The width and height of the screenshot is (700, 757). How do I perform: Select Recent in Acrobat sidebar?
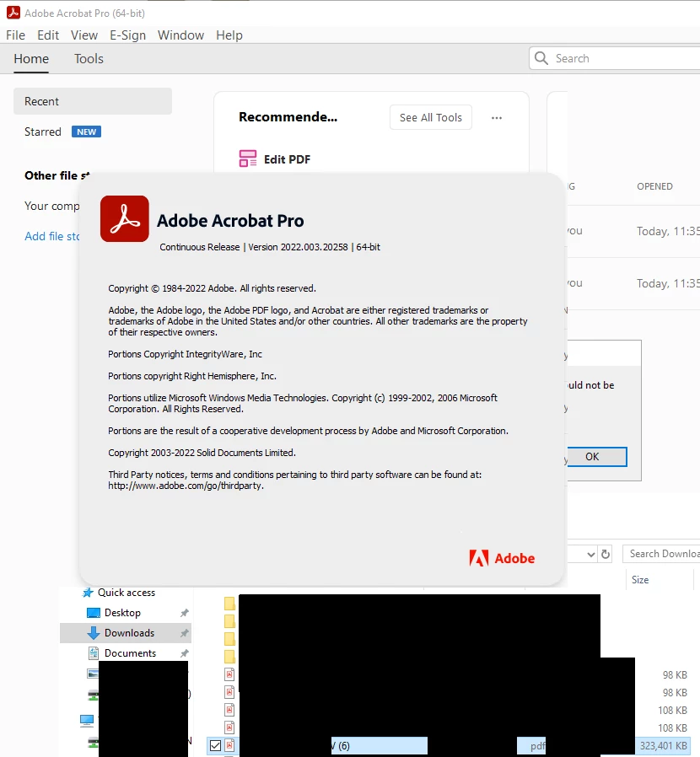point(93,101)
